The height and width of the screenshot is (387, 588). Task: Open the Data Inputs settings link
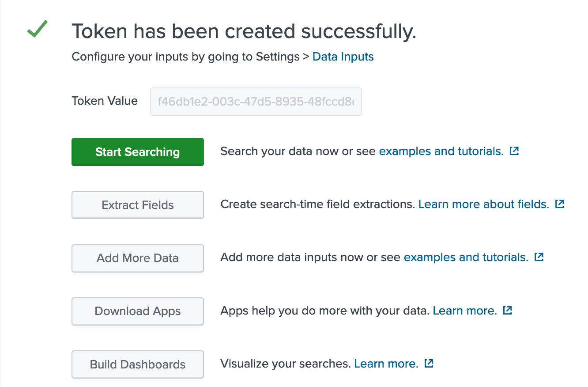(x=343, y=57)
